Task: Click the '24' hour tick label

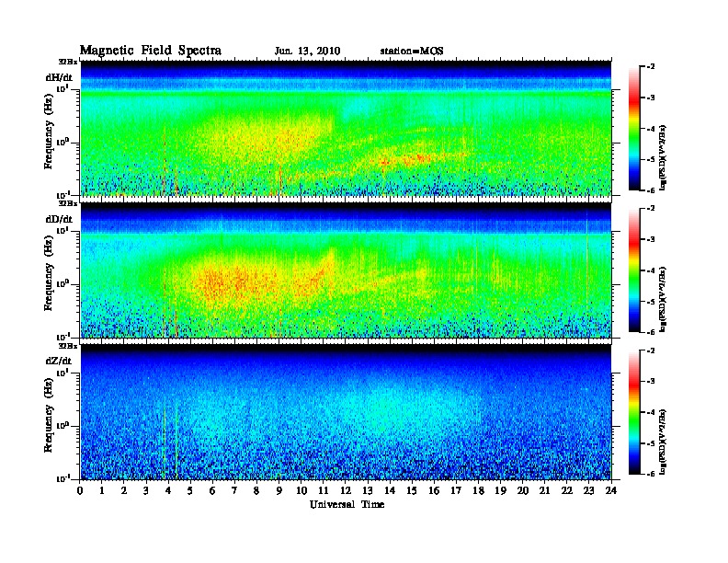Action: (611, 490)
